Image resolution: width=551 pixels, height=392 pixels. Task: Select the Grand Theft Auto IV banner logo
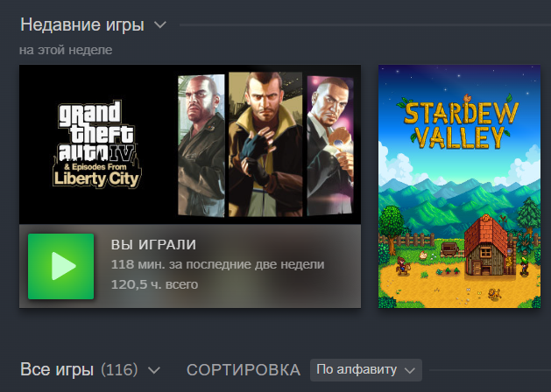click(x=97, y=144)
